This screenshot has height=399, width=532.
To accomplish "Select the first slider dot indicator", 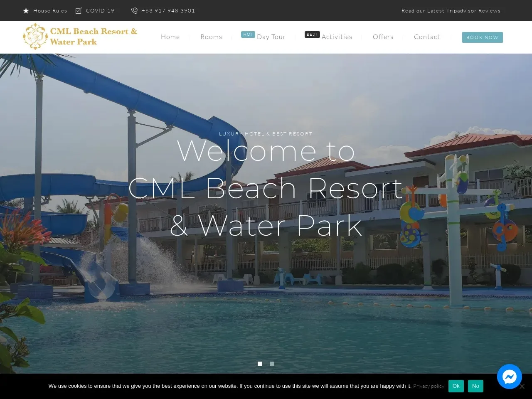I will pyautogui.click(x=260, y=364).
